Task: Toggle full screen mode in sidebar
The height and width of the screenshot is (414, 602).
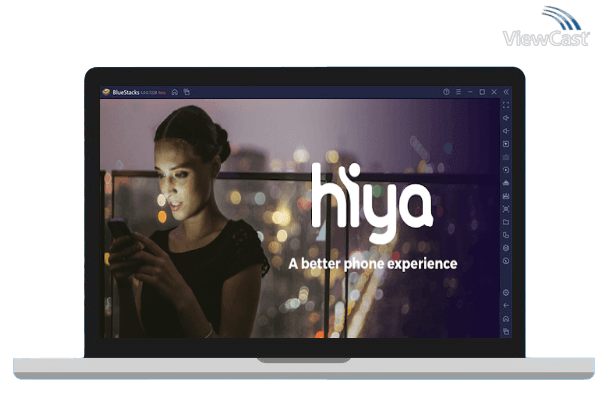Action: click(506, 105)
